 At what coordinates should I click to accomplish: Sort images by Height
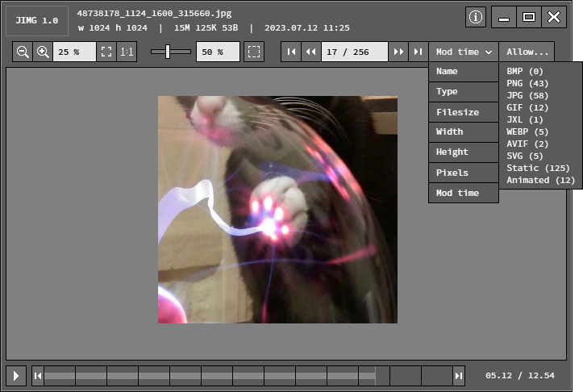pyautogui.click(x=464, y=152)
